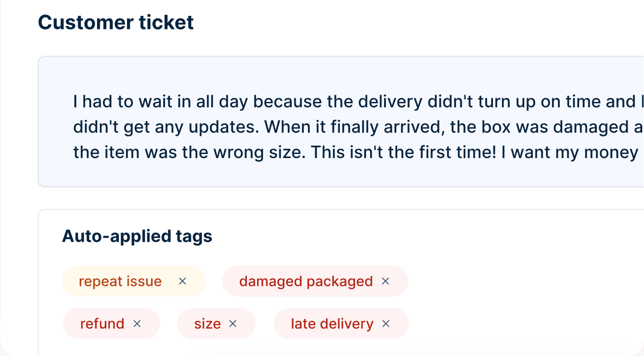The width and height of the screenshot is (644, 356).
Task: Select the repeat issue tag label
Action: pos(120,281)
